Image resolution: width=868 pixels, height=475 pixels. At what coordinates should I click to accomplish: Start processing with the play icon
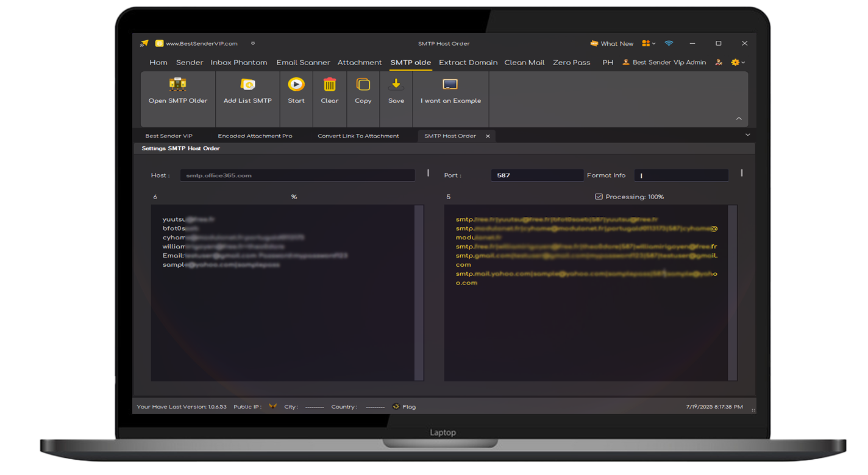[x=296, y=84]
